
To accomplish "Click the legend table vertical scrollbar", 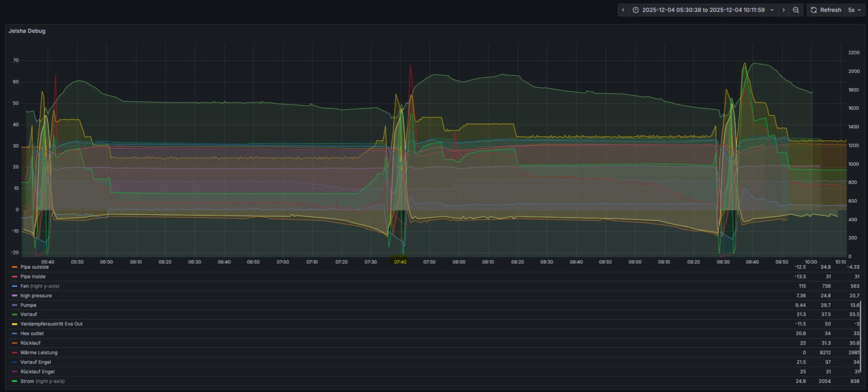I will (861, 336).
